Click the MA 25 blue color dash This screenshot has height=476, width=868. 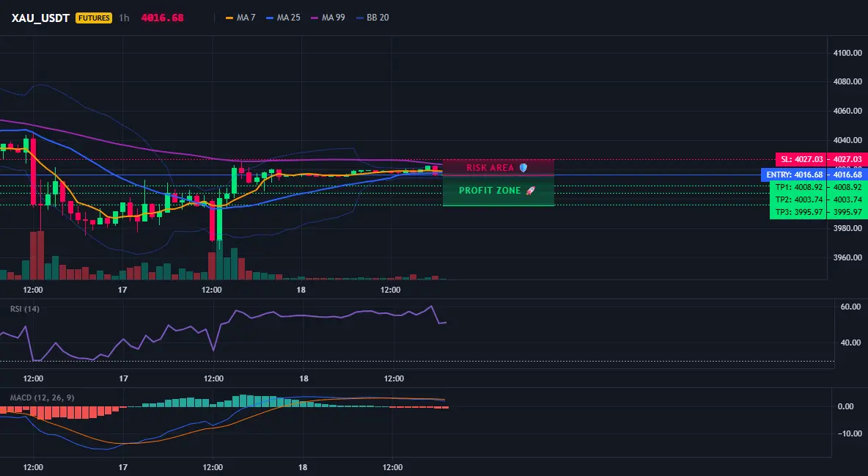(x=270, y=18)
